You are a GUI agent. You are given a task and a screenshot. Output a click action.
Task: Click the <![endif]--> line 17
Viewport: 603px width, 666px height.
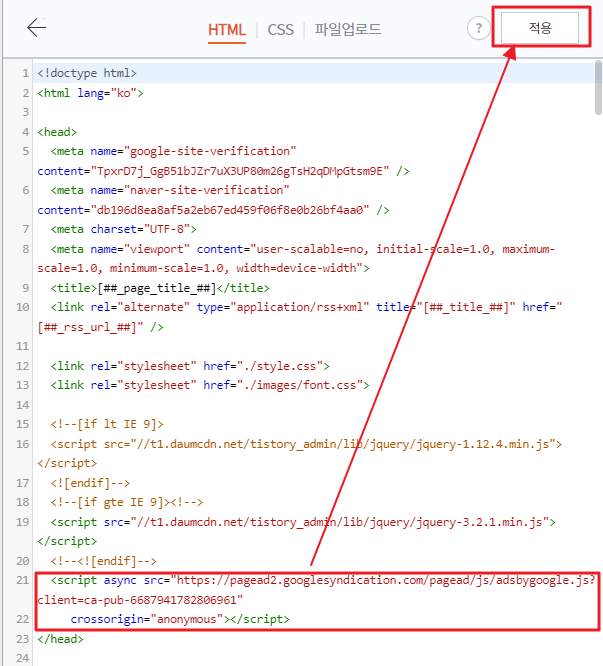[90, 483]
